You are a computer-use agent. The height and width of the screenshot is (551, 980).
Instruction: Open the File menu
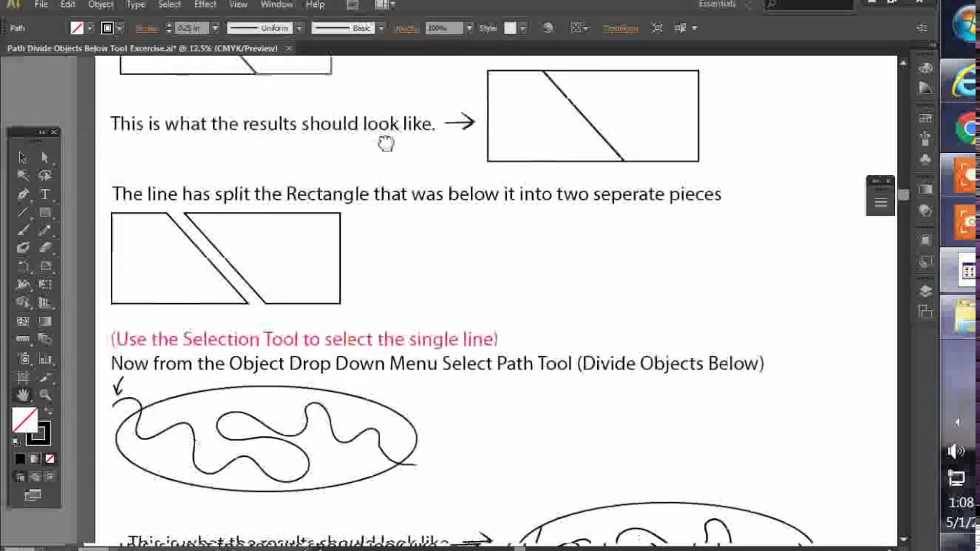tap(41, 5)
